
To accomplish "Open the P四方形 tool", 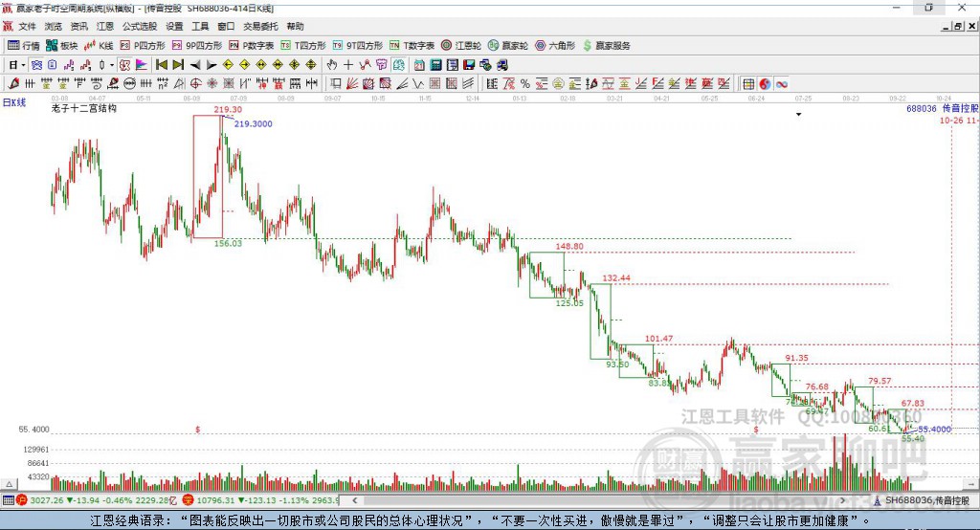I will 143,46.
